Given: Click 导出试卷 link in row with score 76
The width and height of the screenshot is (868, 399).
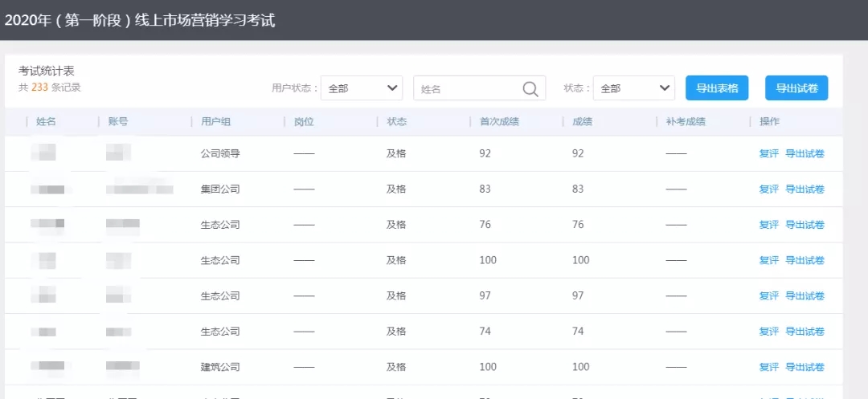Looking at the screenshot, I should tap(805, 225).
